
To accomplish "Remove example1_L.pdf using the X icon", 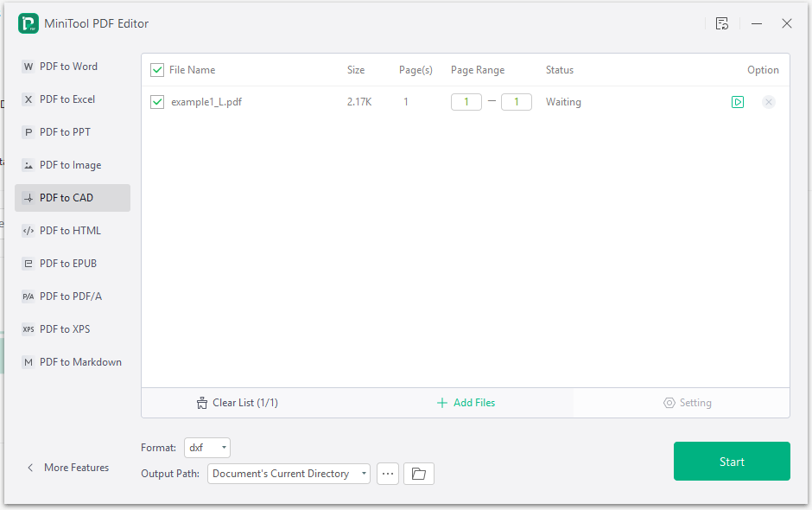I will pos(769,102).
